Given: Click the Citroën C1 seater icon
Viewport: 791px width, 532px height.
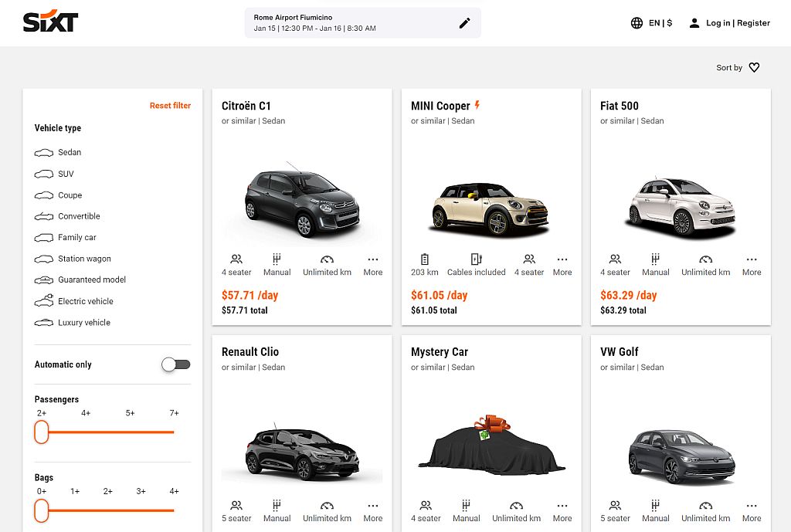Looking at the screenshot, I should 236,259.
